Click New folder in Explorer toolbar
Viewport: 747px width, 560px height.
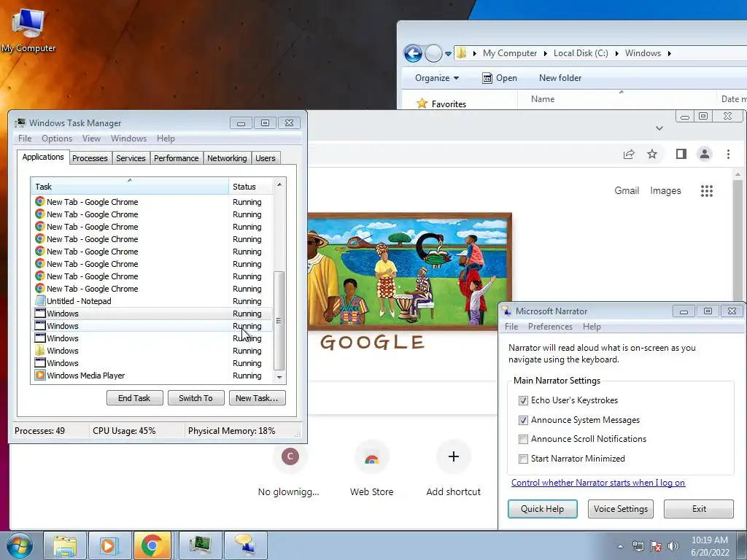[x=560, y=78]
